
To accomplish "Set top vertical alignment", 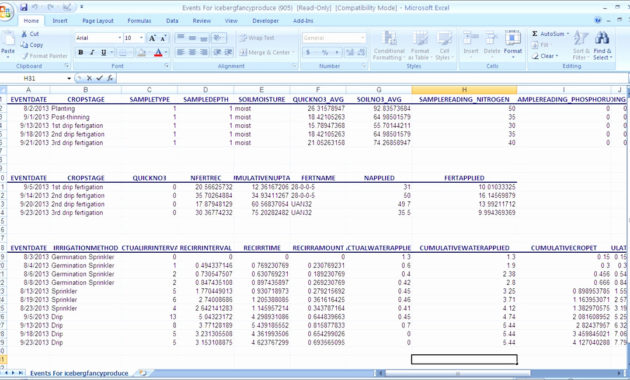I will (181, 38).
